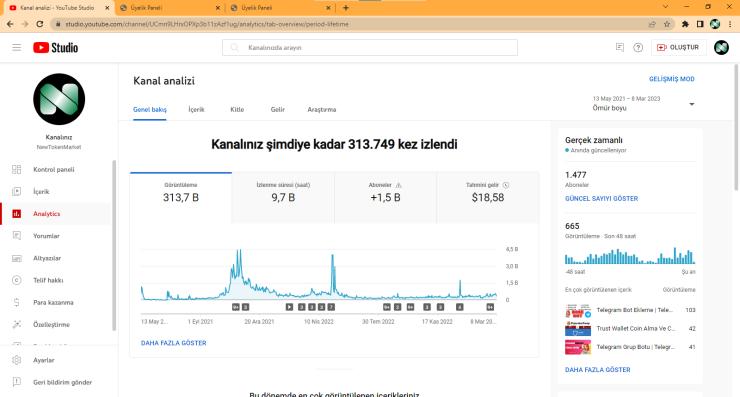Click the 48-hour realtime views bar chart
This screenshot has height=397, width=740.
pos(630,256)
